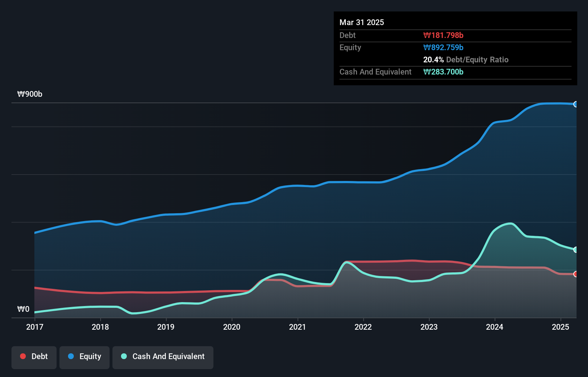Click the Debt row label in tooltip

pos(347,35)
